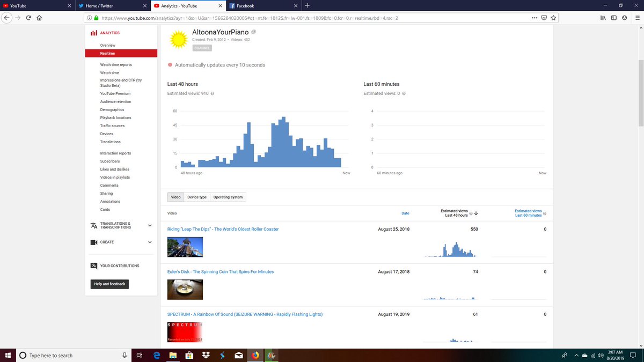644x362 pixels.
Task: Switch to the Facebook browser tab
Action: coord(263,5)
